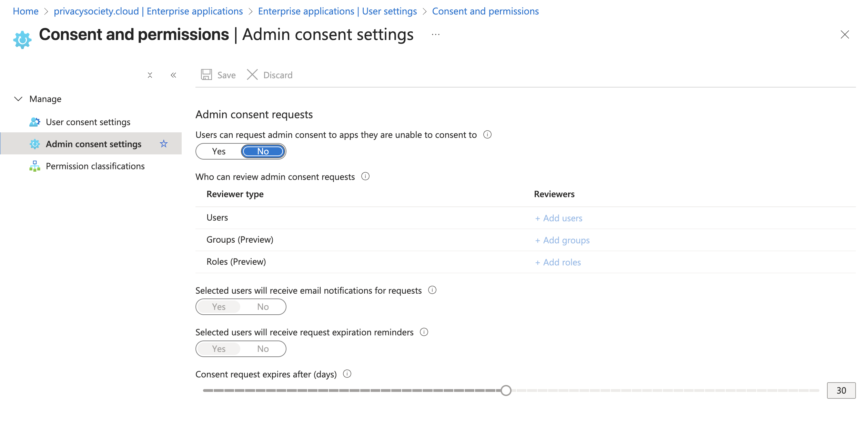Screen dimensions: 868x426
Task: Click info icon beside expiration reminders setting
Action: (424, 332)
